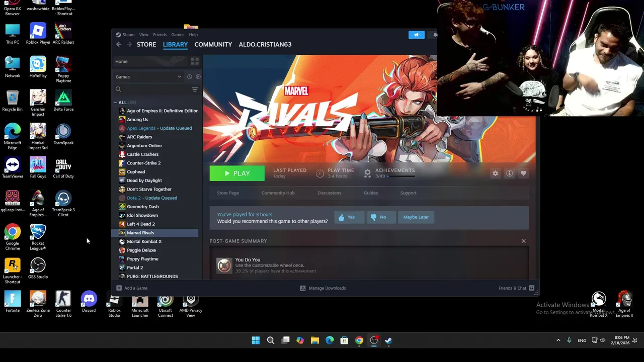The height and width of the screenshot is (362, 644).
Task: Add Marvel Rivals to favorites heart
Action: coord(523,173)
